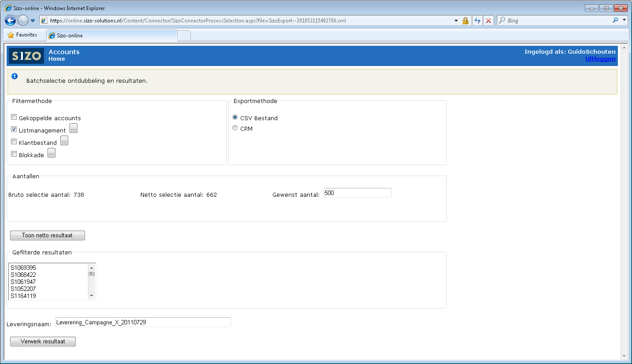Click the Gewenst aantal input field
Viewport: 632px width, 364px height.
pos(357,193)
